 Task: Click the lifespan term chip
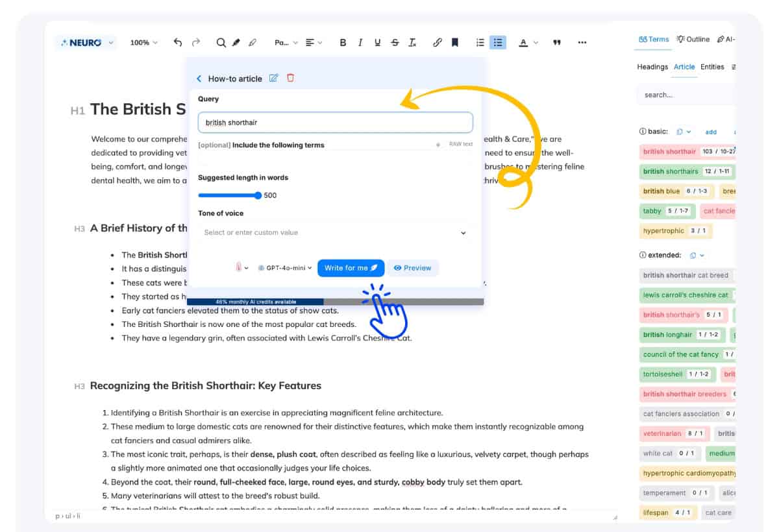pyautogui.click(x=669, y=513)
